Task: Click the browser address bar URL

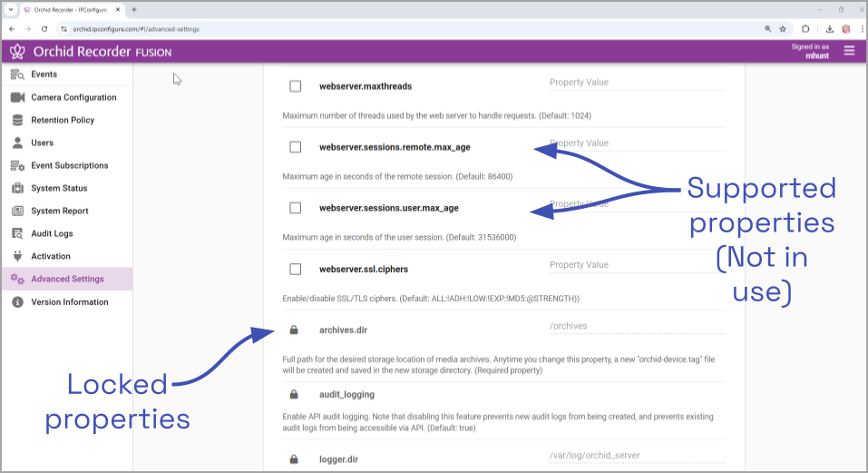Action: coord(136,29)
